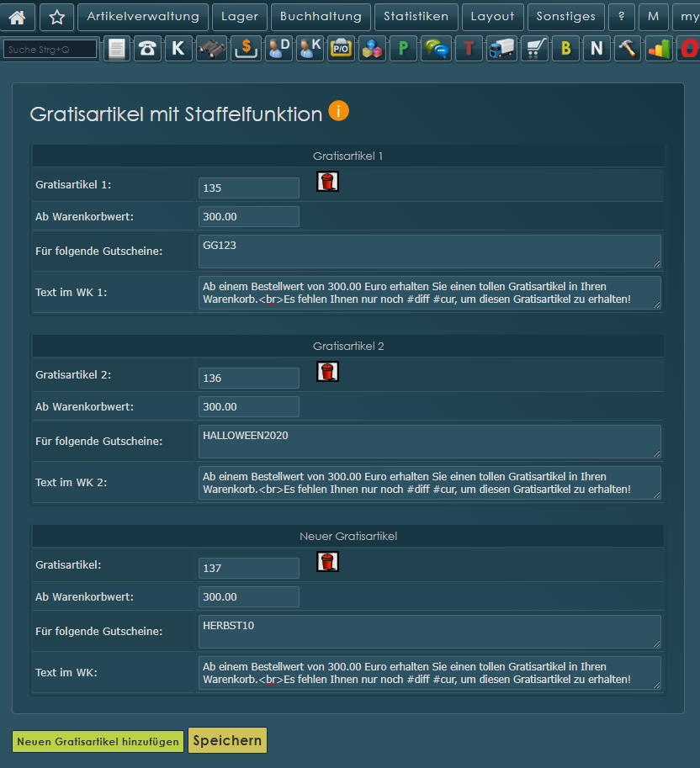Click the telephone toolbar icon

tap(147, 49)
